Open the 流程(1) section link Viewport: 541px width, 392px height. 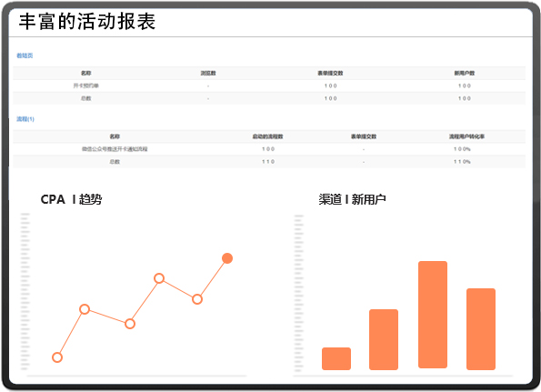click(25, 119)
